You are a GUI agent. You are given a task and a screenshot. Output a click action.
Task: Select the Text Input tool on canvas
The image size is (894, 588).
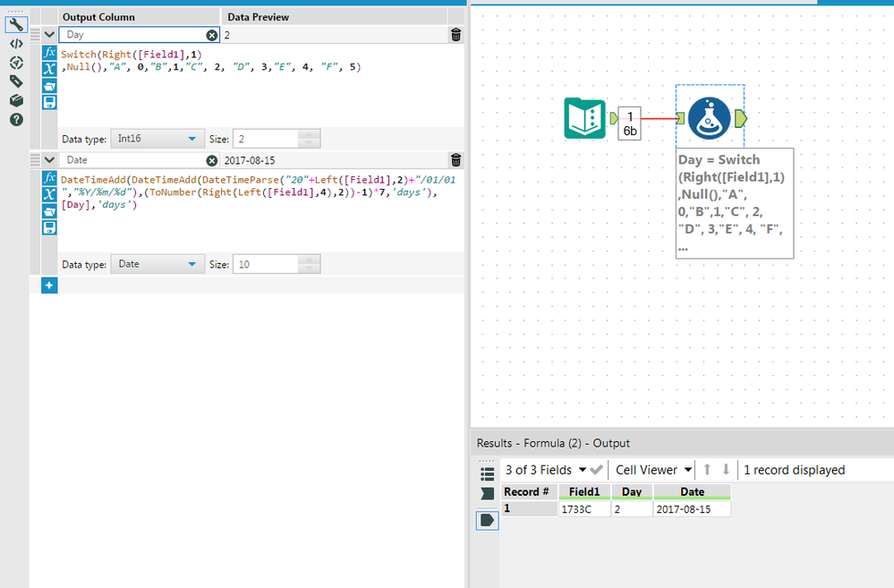pos(584,118)
